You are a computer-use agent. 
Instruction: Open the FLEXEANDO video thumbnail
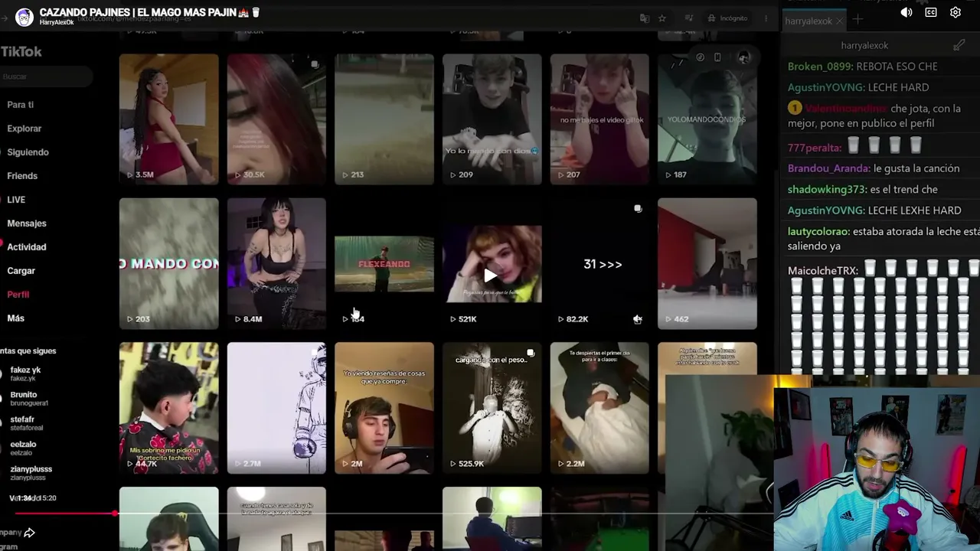[384, 264]
